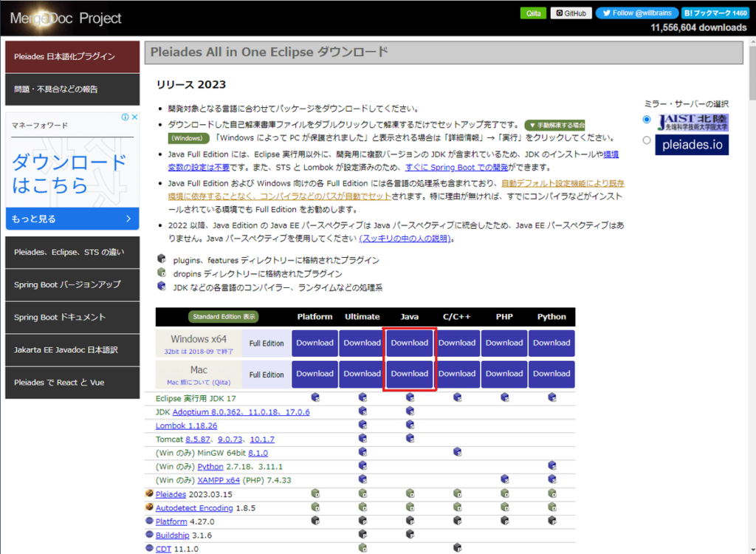
Task: Click the Qiita badge in header
Action: coord(533,13)
